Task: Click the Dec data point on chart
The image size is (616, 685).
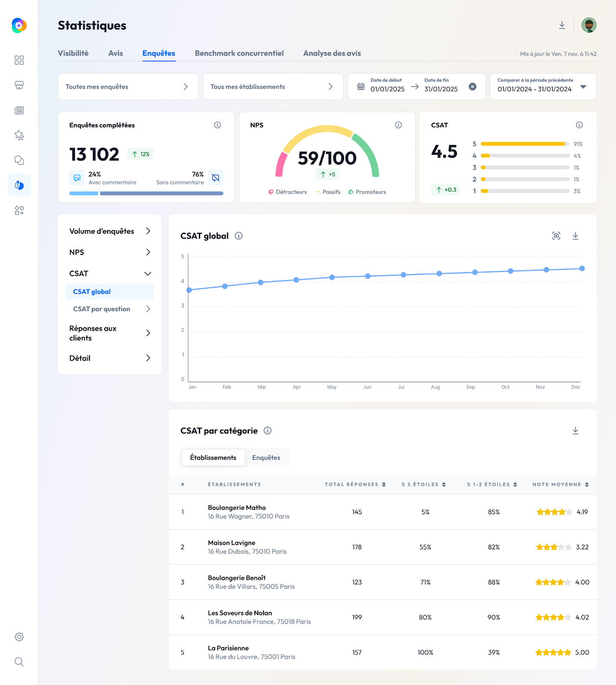Action: (x=582, y=268)
